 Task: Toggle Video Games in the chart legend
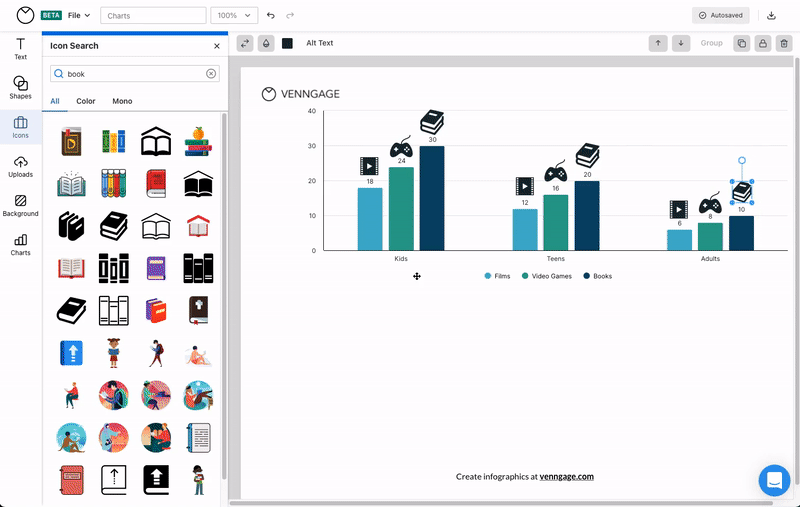(x=547, y=276)
